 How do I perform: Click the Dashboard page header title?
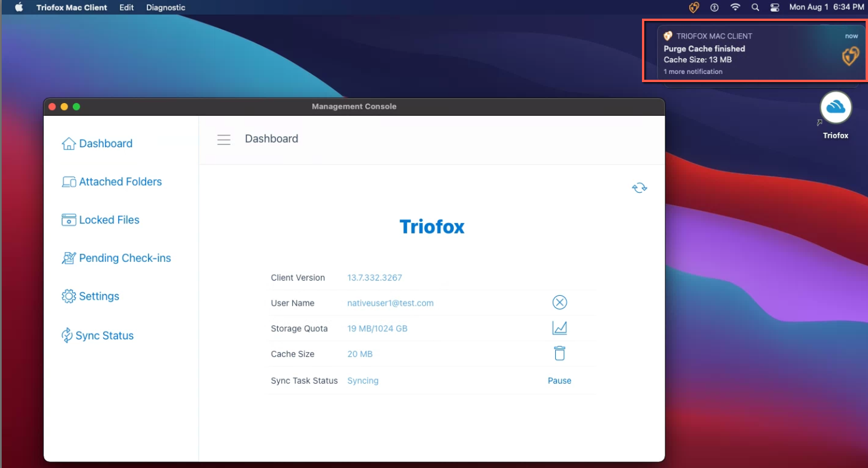[x=271, y=139]
